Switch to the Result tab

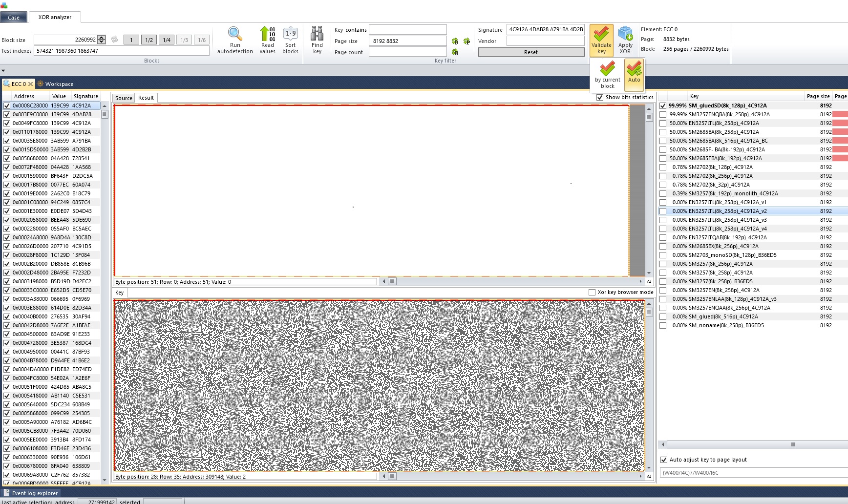coord(146,98)
